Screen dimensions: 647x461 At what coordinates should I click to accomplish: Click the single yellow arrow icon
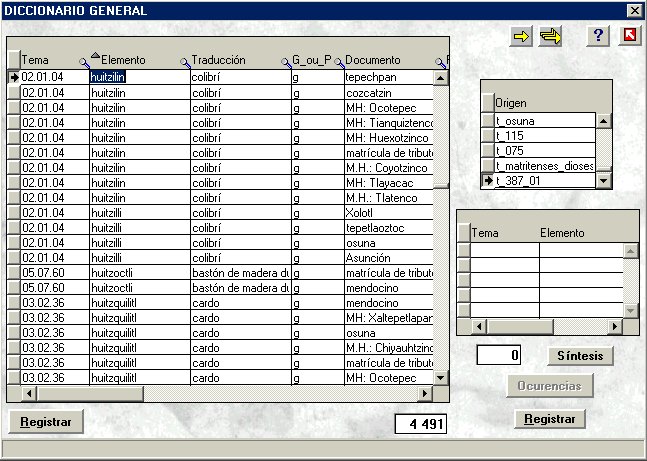coord(522,36)
